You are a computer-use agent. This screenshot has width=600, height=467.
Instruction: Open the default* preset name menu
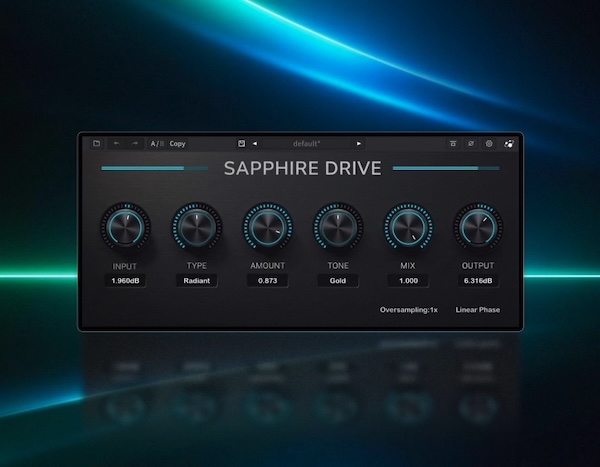(307, 144)
